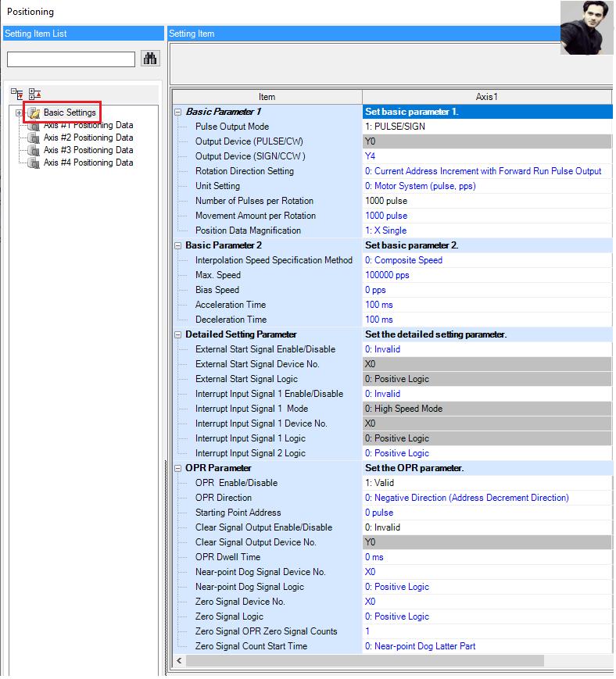
Task: Click the binoculars search icon
Action: coord(150,59)
